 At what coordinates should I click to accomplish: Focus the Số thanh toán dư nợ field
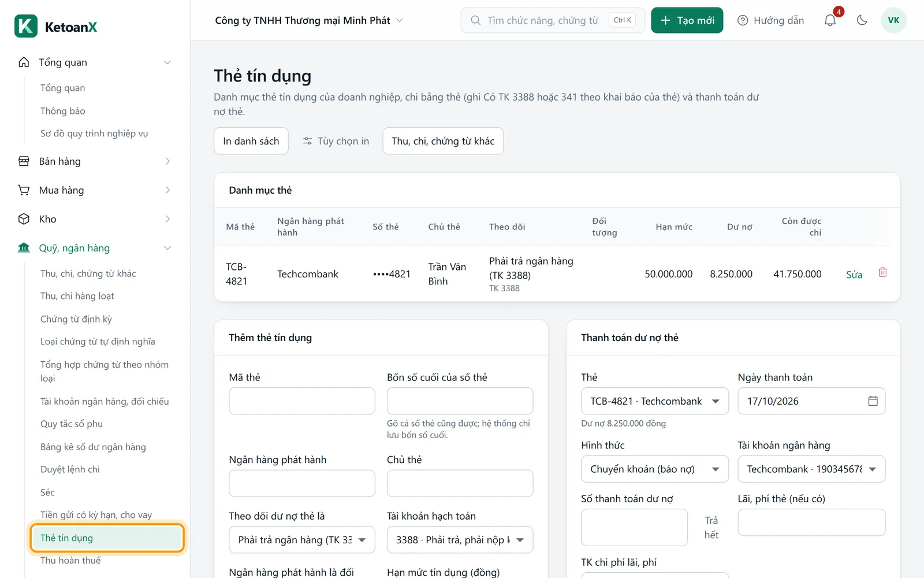(634, 527)
